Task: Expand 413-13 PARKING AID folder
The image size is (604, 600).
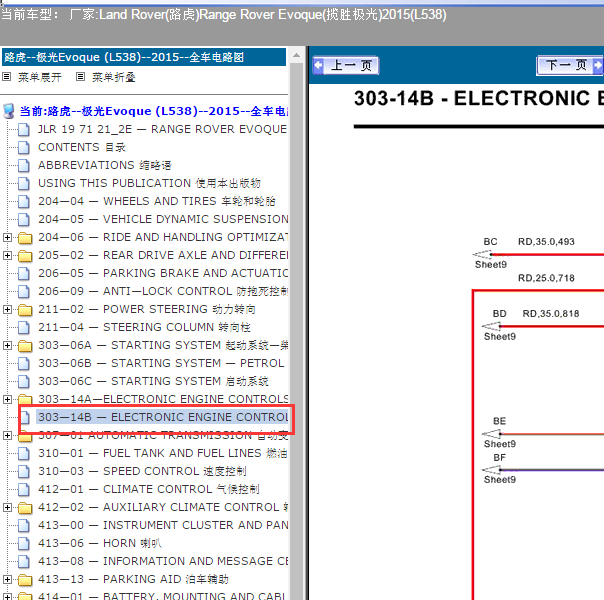Action: tap(7, 580)
